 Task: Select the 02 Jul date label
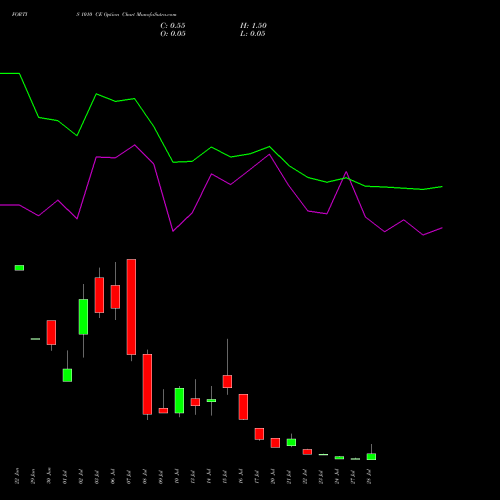coord(81,477)
